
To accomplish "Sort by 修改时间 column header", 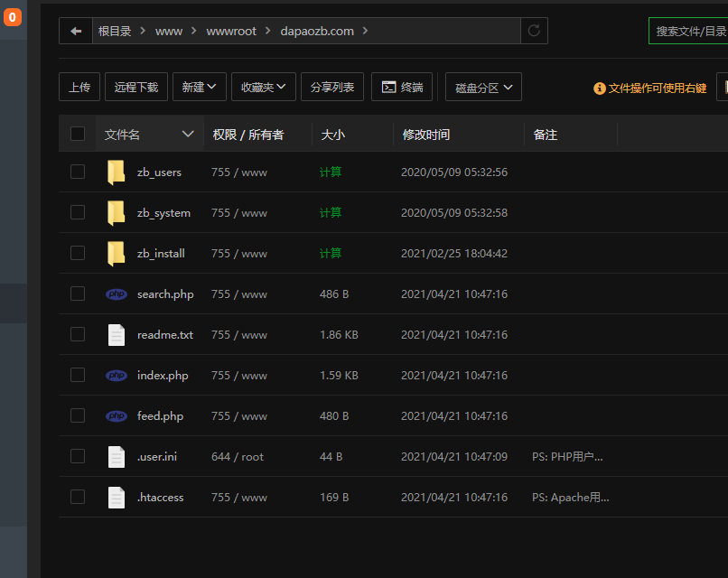I will (x=425, y=135).
